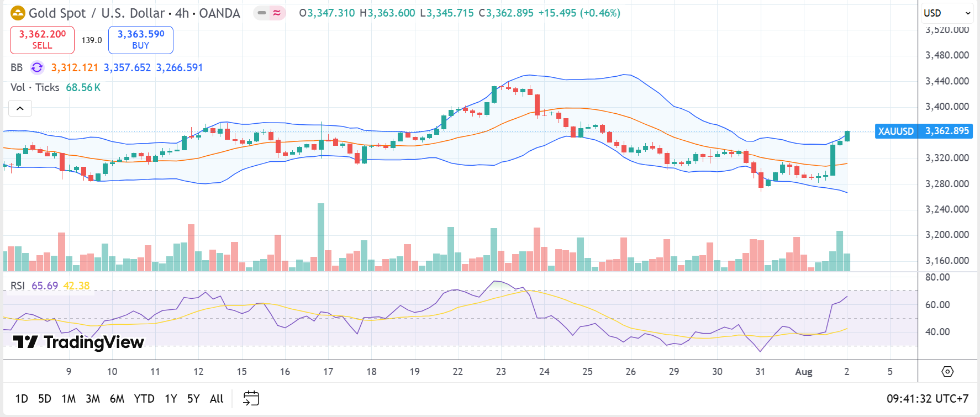The height and width of the screenshot is (417, 980).
Task: Select the YTD time range
Action: point(144,399)
